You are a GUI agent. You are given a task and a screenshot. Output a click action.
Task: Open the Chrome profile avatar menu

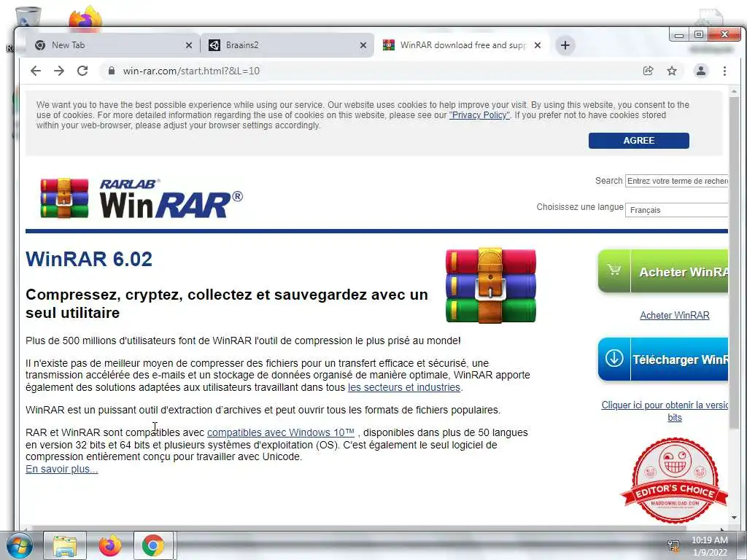pos(701,71)
